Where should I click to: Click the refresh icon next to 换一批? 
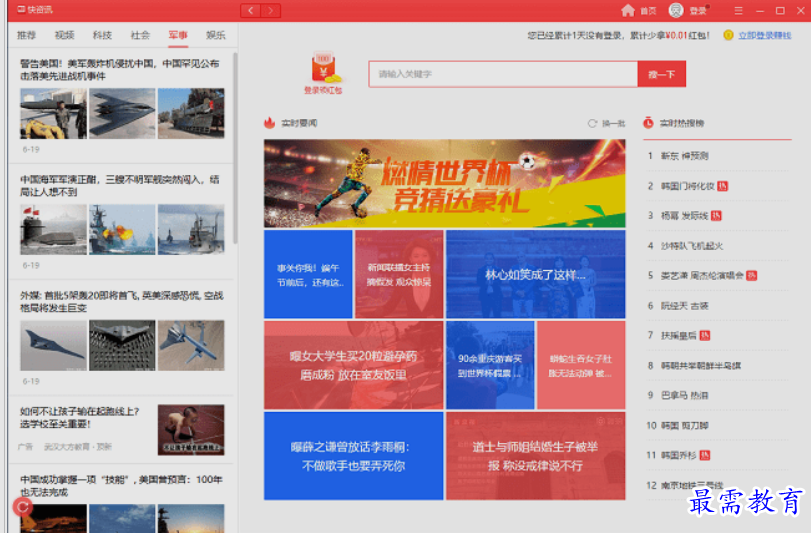(592, 123)
